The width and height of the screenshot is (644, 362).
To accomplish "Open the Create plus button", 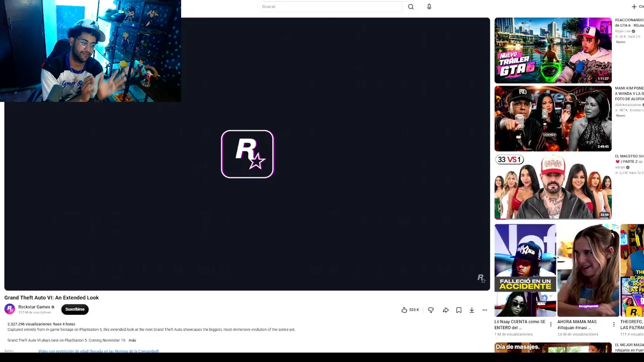I will point(637,7).
